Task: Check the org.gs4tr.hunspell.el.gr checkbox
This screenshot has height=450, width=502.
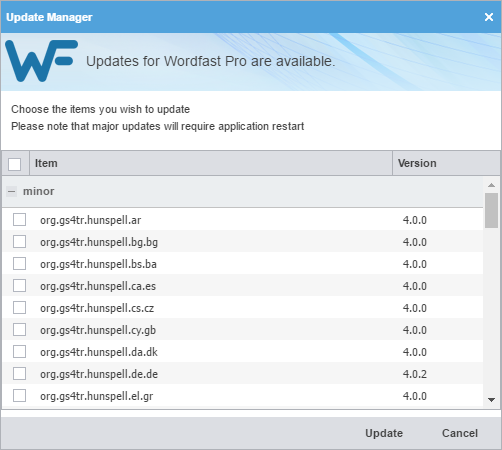Action: click(19, 396)
